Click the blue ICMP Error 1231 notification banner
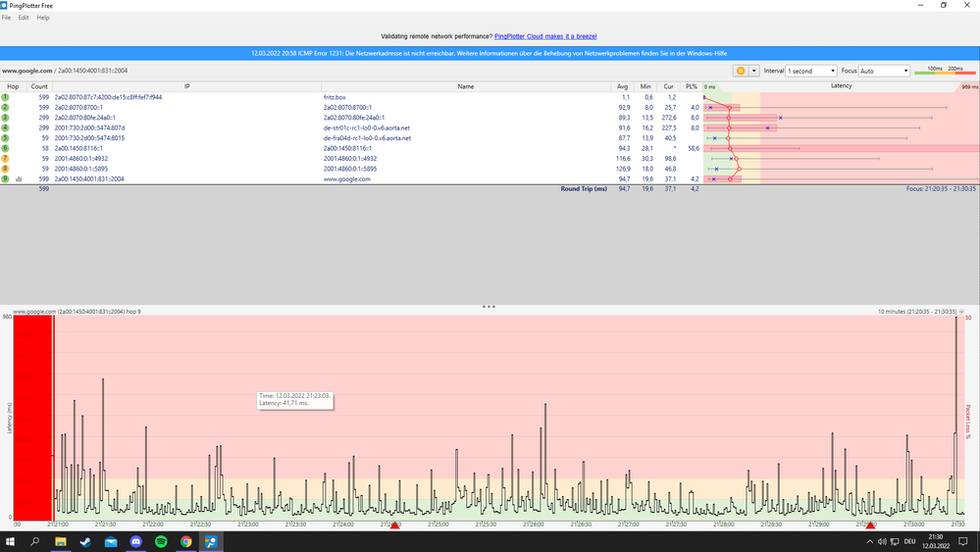Image resolution: width=980 pixels, height=552 pixels. 490,53
